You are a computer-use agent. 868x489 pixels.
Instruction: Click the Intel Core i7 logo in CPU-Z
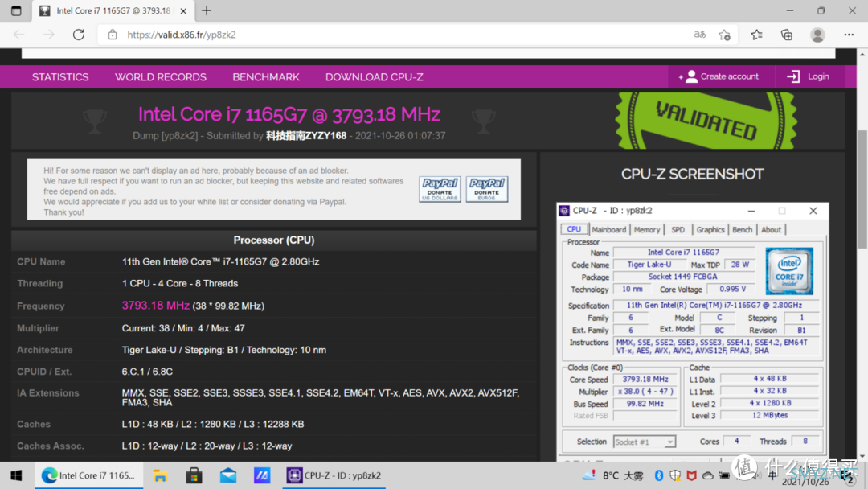789,271
